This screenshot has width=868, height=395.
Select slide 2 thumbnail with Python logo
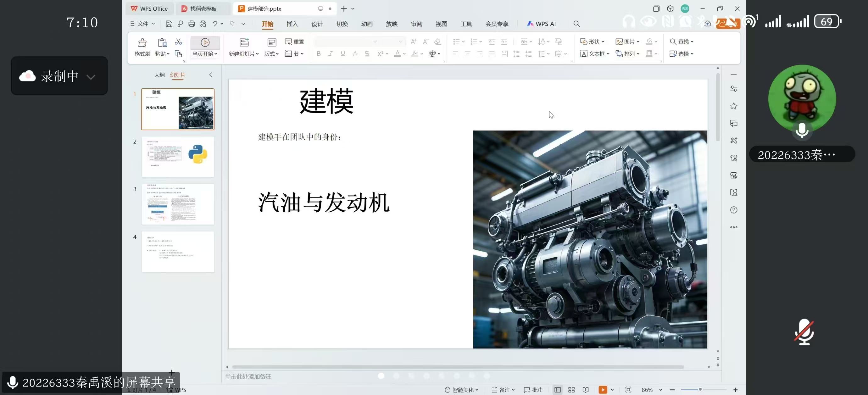point(178,157)
